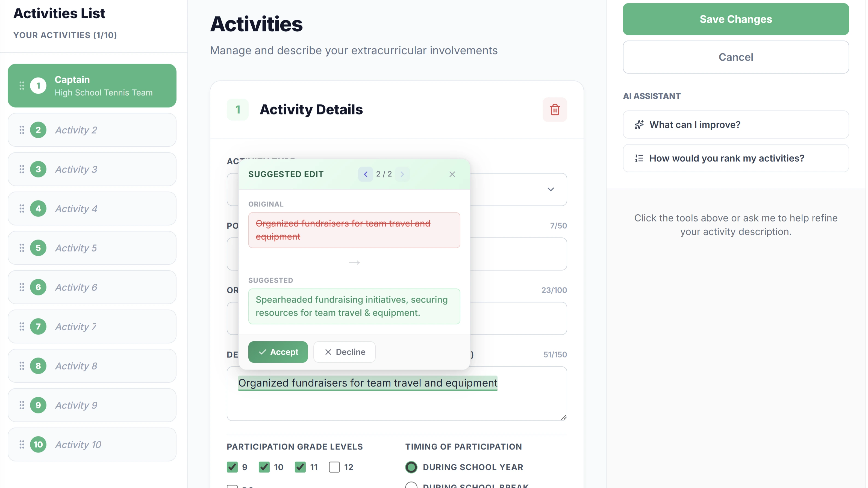Click the 23/100 character counter
This screenshot has height=488, width=868.
(554, 290)
